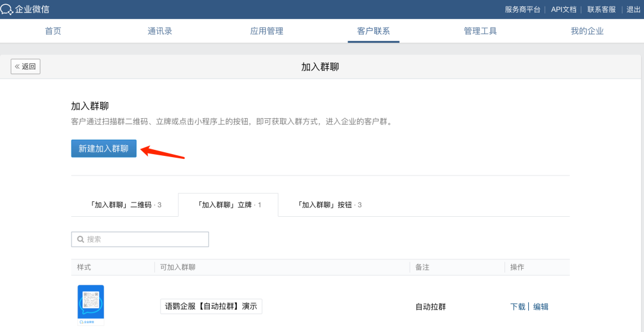Click the 新建加入群聊 button
Image resolution: width=644 pixels, height=332 pixels.
(104, 149)
